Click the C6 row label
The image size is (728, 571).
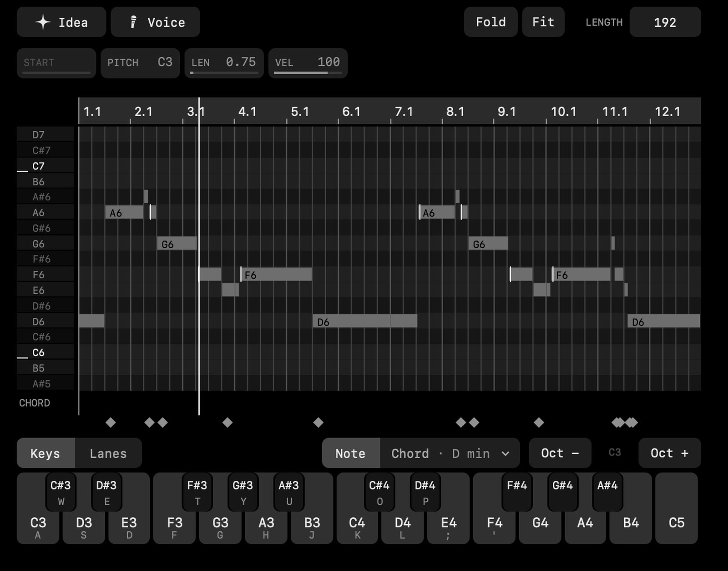(45, 352)
